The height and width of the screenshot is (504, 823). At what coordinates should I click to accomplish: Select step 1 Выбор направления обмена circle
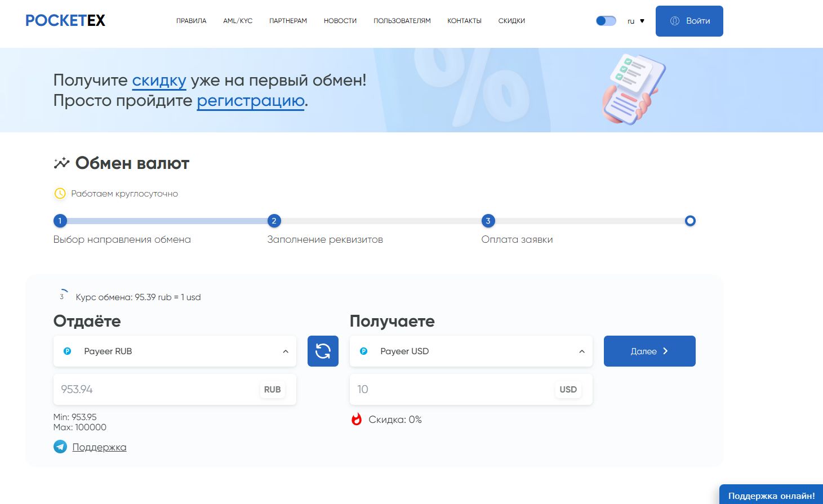(x=60, y=221)
